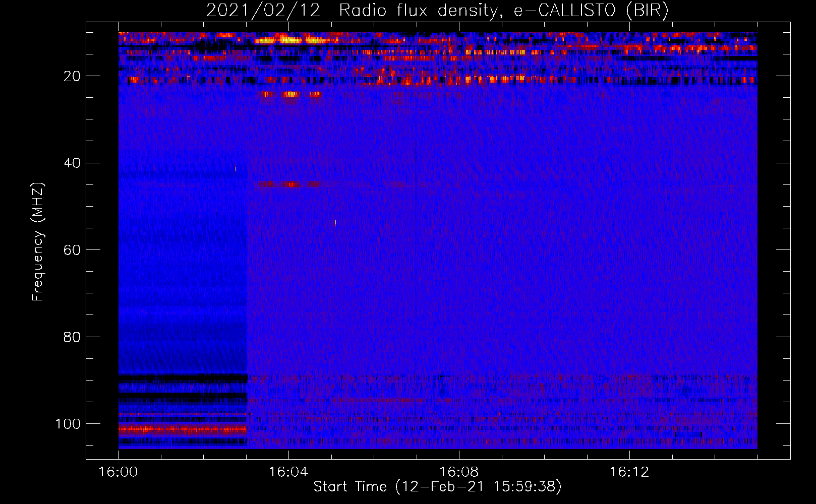
Task: Click the 'Frequency (MHZ)' axis label
Action: point(38,242)
